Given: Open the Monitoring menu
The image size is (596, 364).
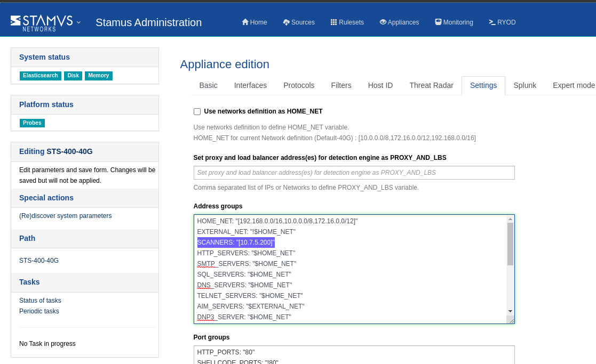Looking at the screenshot, I should (454, 22).
